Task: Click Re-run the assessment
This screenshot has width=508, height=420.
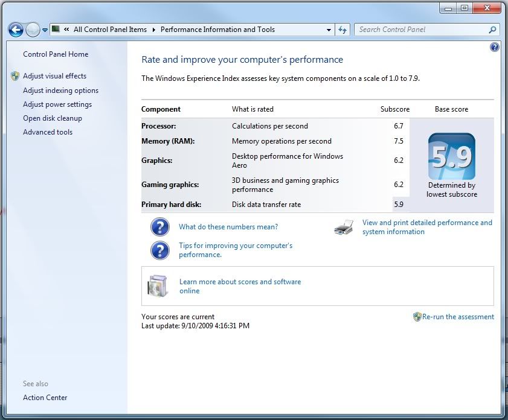Action: (x=457, y=317)
